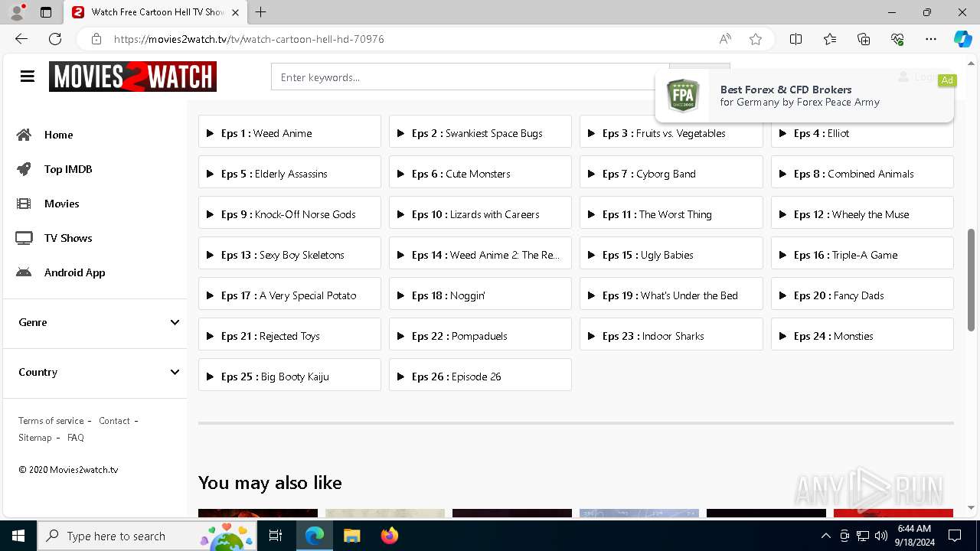Click the browser address bar URL
The image size is (980, 551).
249,39
